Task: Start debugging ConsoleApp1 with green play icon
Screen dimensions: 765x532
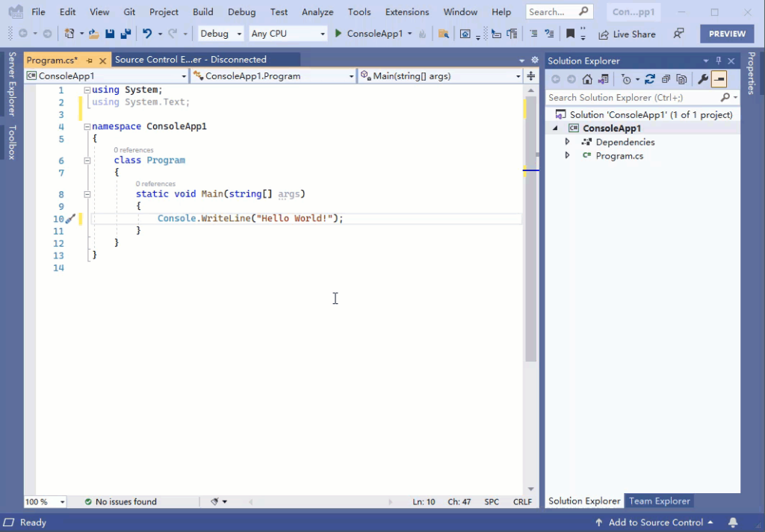Action: point(337,34)
